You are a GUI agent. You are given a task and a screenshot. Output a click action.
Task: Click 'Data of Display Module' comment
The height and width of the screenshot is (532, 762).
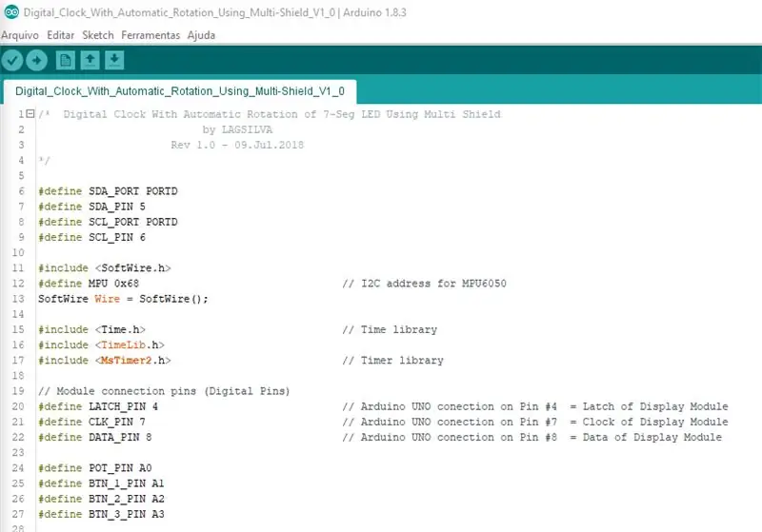(x=652, y=438)
